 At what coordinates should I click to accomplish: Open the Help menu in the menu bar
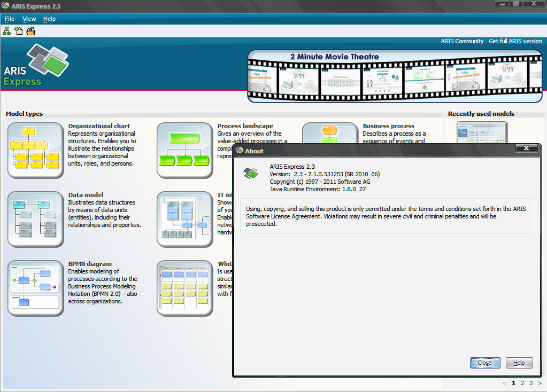[x=49, y=19]
